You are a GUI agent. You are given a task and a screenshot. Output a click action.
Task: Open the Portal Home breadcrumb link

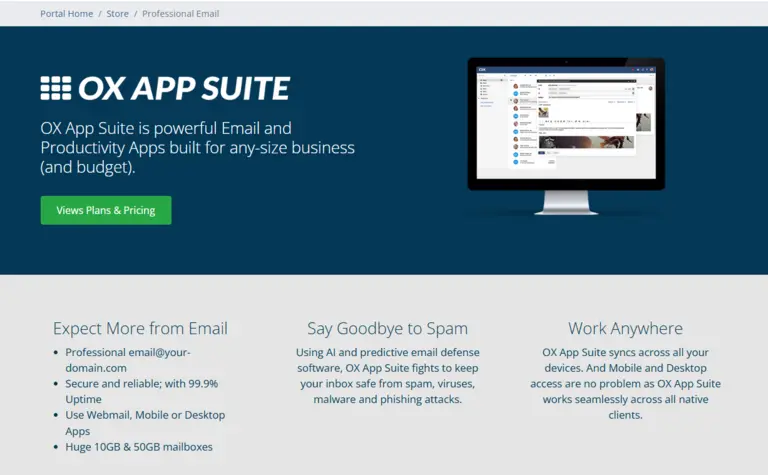pos(67,14)
